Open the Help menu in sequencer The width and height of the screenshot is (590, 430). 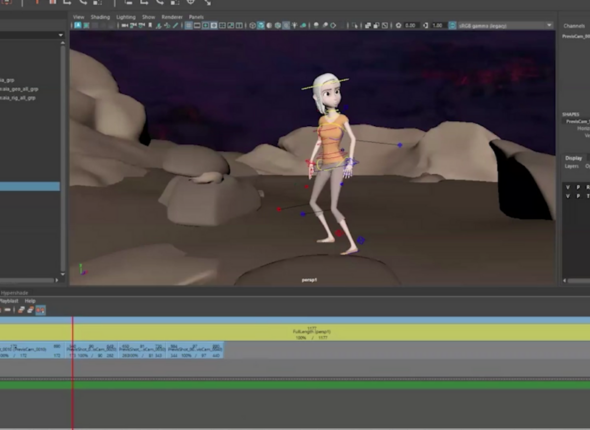[30, 301]
